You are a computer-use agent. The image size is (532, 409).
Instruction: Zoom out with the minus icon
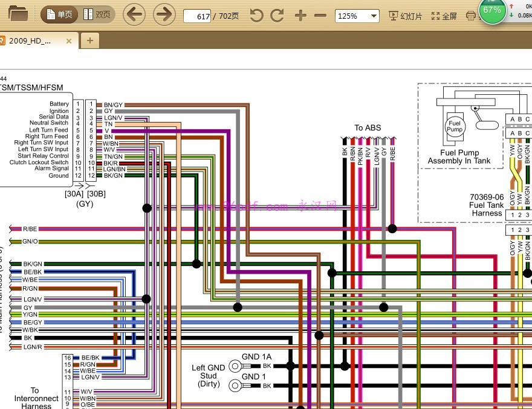(x=320, y=16)
